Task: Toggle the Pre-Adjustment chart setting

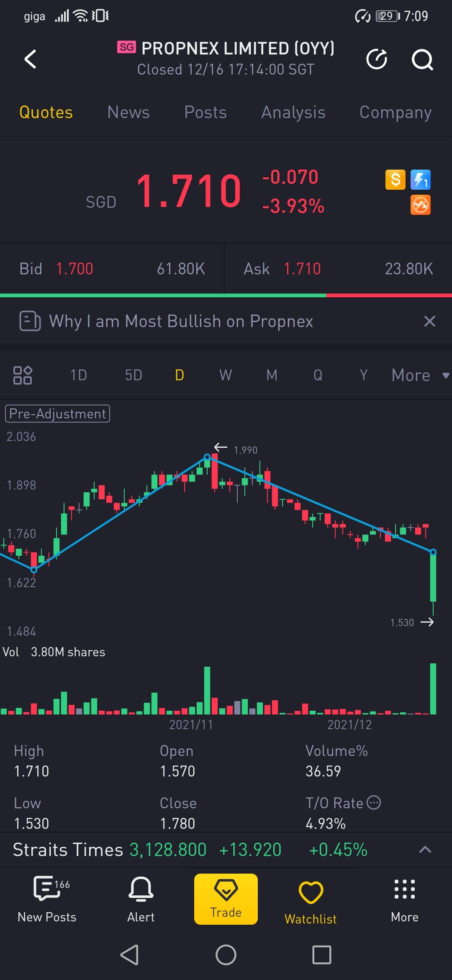Action: pos(57,414)
